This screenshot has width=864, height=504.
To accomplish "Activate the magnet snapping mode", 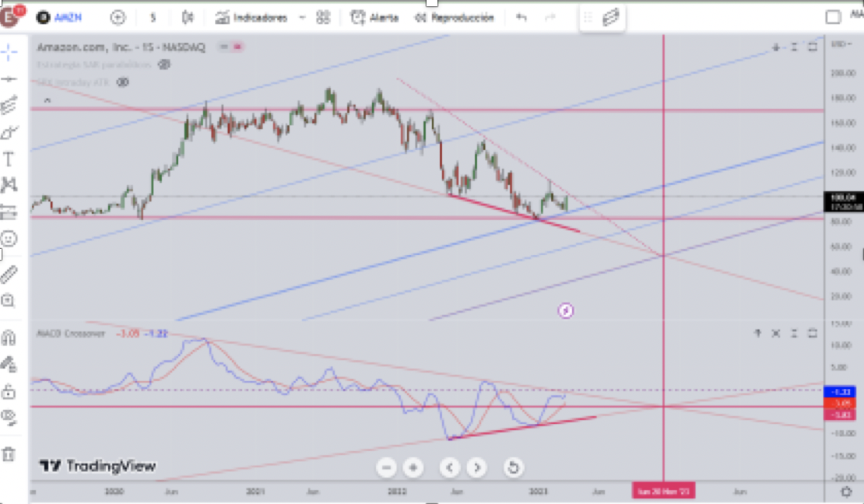I will pos(9,337).
